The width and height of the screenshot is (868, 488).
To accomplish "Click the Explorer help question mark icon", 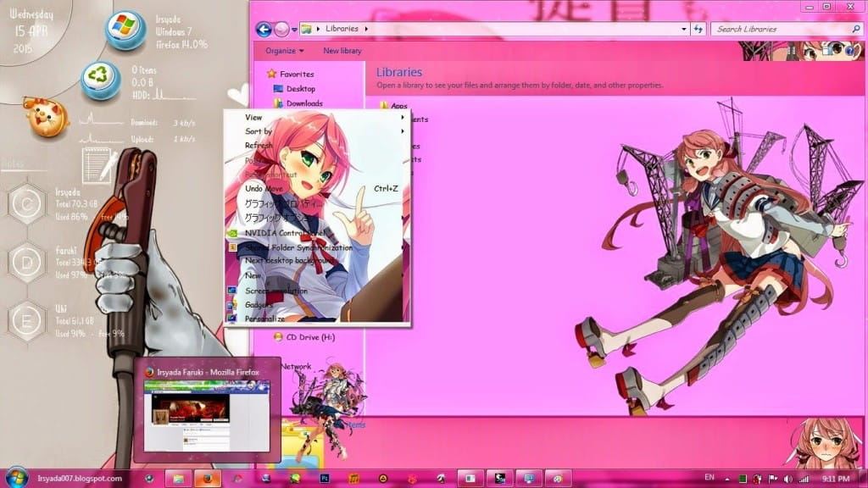I will [x=849, y=51].
